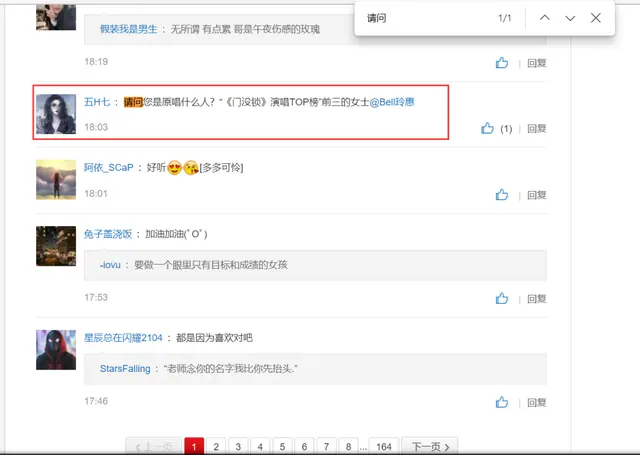Open 兔子盖浇饭's avatar thumbnail
This screenshot has height=455, width=640.
pyautogui.click(x=56, y=246)
